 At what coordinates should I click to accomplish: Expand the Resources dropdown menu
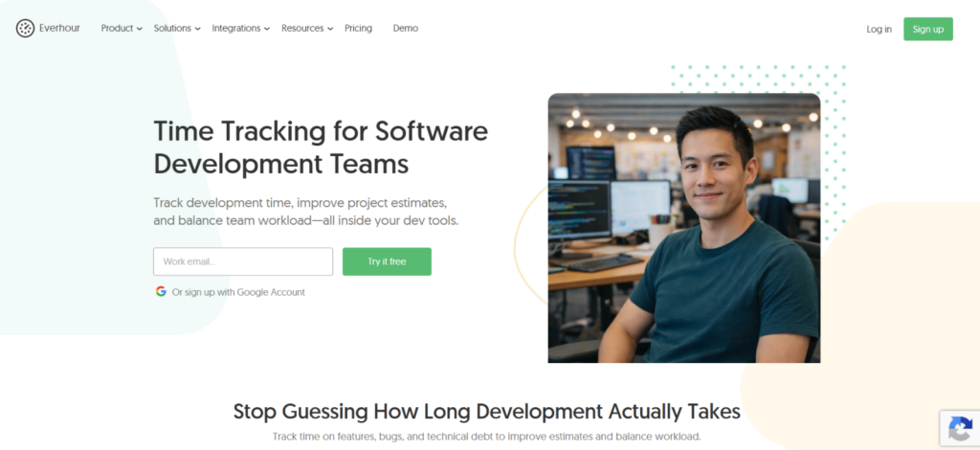[x=307, y=28]
